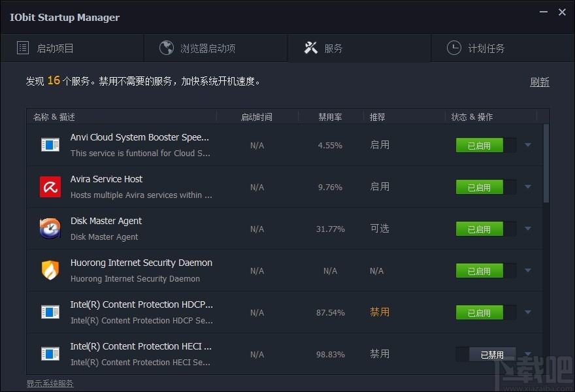Click the 显示系统服务 link

pyautogui.click(x=50, y=383)
